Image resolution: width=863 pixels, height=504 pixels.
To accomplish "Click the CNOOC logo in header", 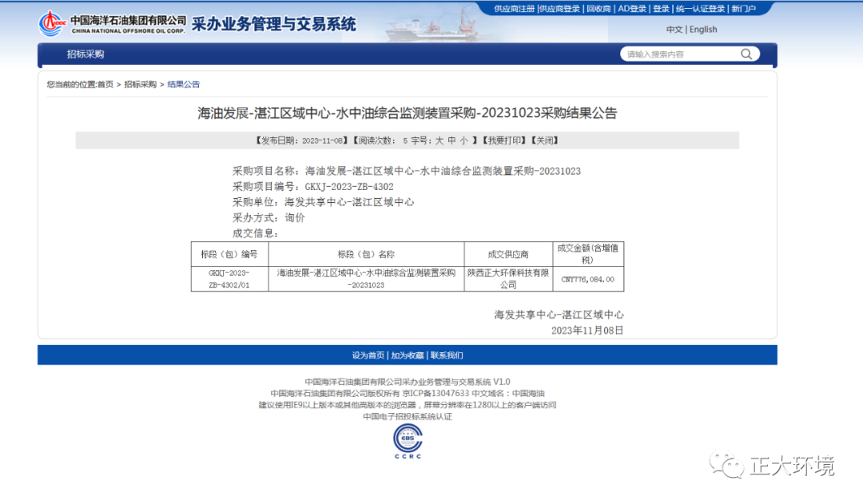I will 52,23.
